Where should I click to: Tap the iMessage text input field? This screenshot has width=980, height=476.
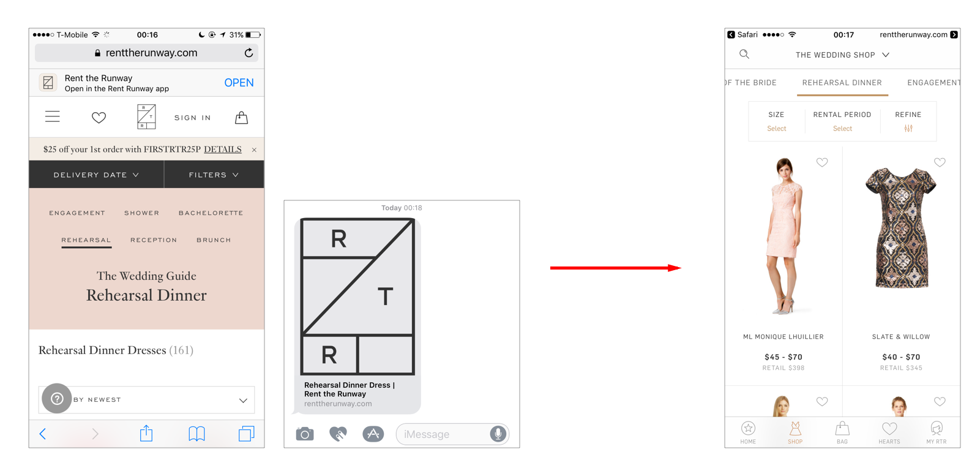(x=444, y=434)
